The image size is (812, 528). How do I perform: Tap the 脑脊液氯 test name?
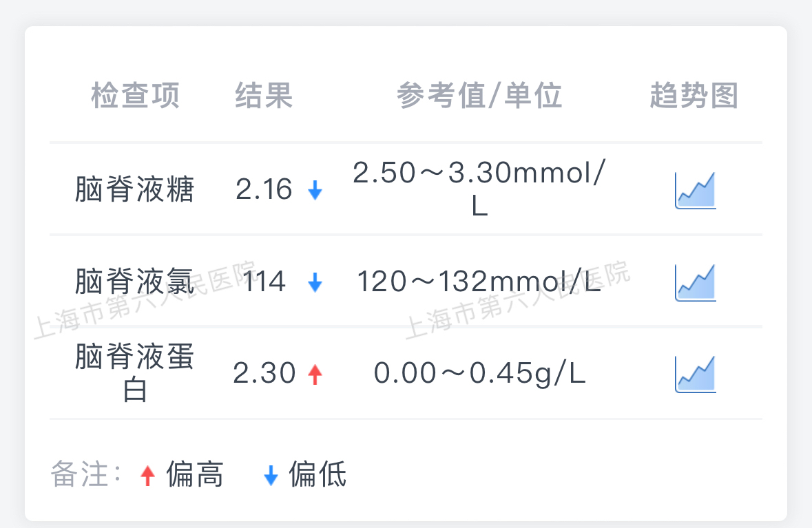(x=134, y=281)
